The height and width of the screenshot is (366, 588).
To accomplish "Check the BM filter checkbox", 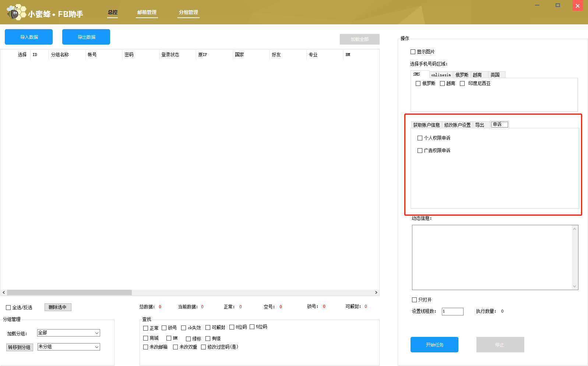I will [169, 338].
